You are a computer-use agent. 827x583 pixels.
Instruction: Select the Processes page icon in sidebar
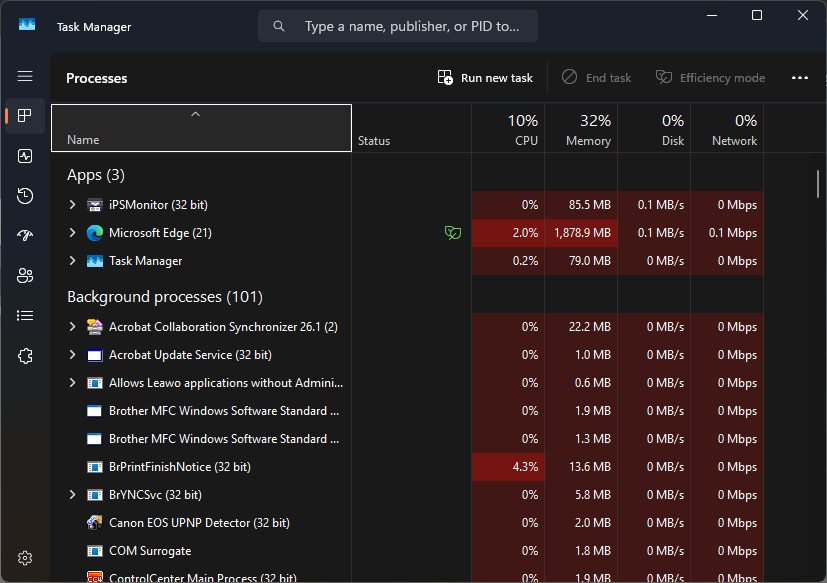coord(25,116)
